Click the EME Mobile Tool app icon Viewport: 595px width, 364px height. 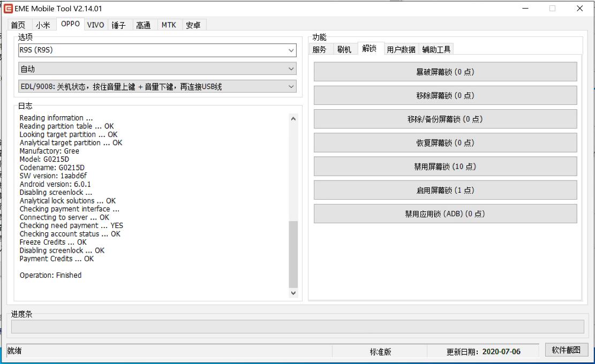(x=8, y=9)
